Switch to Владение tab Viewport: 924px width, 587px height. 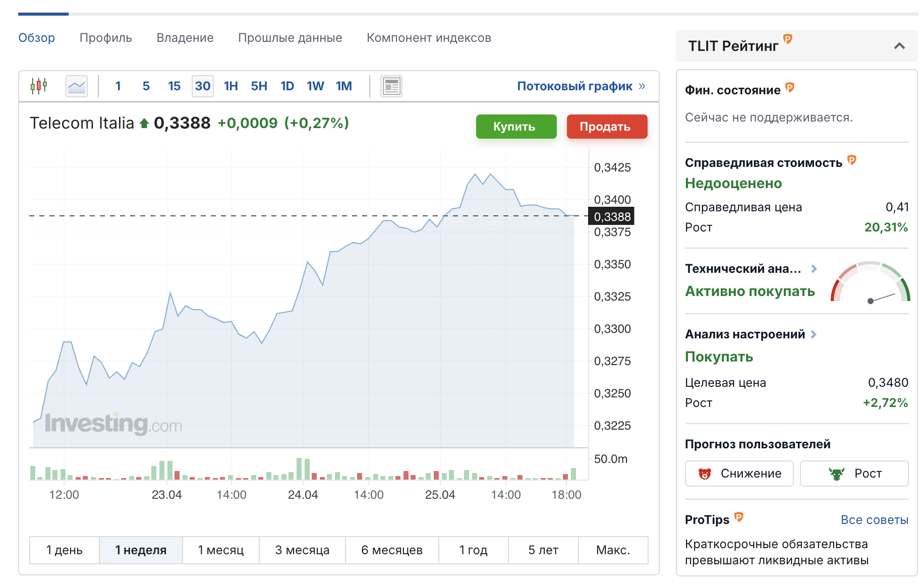(x=185, y=38)
